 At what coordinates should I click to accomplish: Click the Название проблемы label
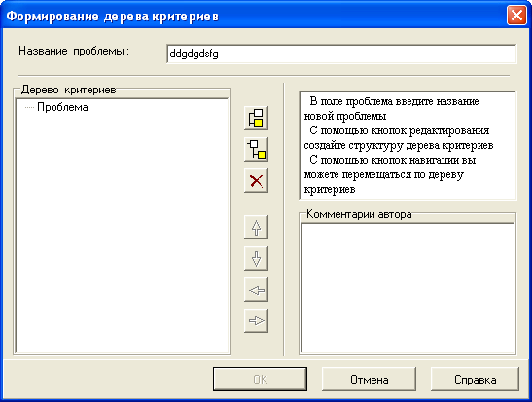(x=74, y=51)
